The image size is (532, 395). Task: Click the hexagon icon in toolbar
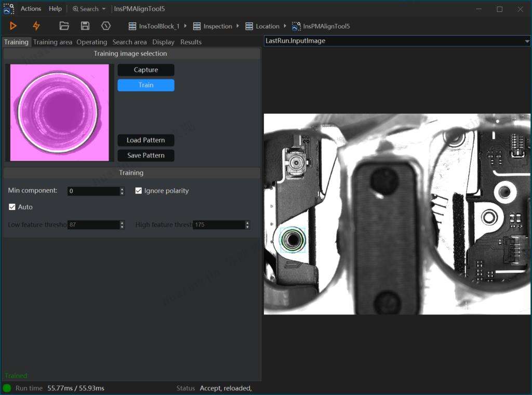tap(106, 26)
